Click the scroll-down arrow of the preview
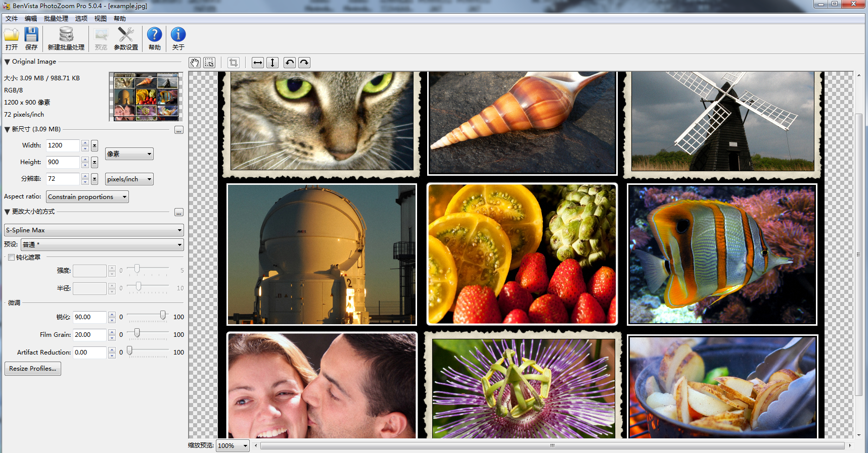 click(858, 435)
